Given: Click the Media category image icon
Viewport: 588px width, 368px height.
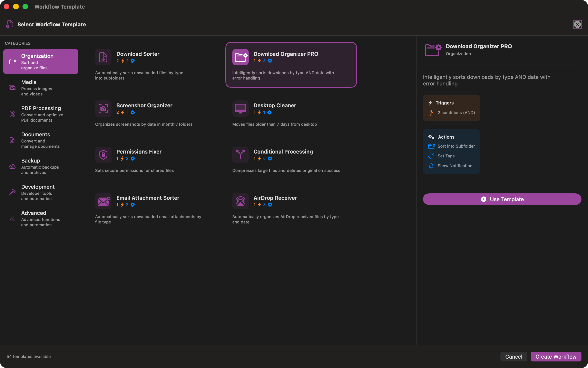Looking at the screenshot, I should (x=12, y=88).
